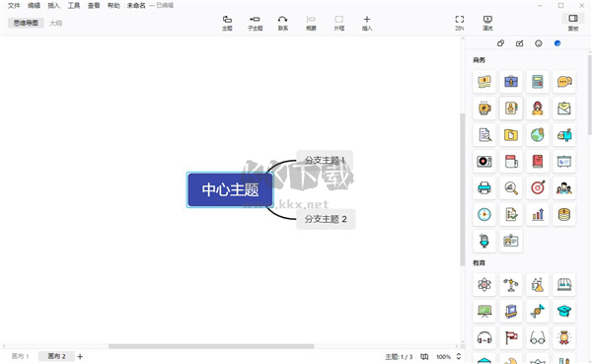Viewport: 592px width, 364px height.
Task: Insert the calculator sticker
Action: (538, 82)
